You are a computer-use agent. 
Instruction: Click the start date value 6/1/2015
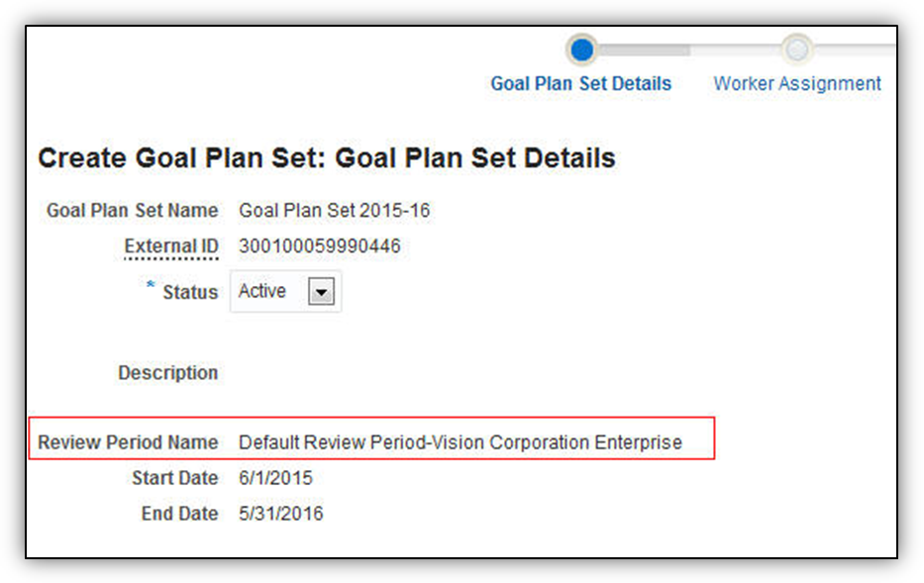pyautogui.click(x=275, y=478)
